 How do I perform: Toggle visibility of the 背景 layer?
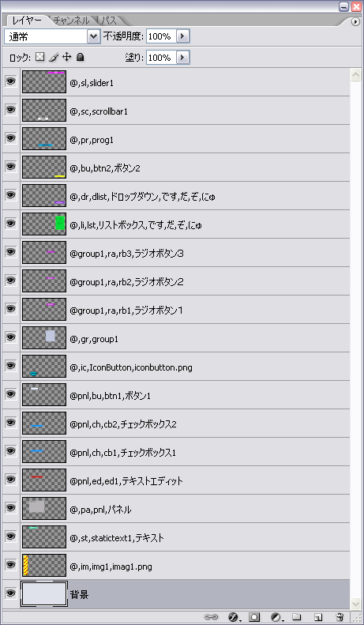11,593
